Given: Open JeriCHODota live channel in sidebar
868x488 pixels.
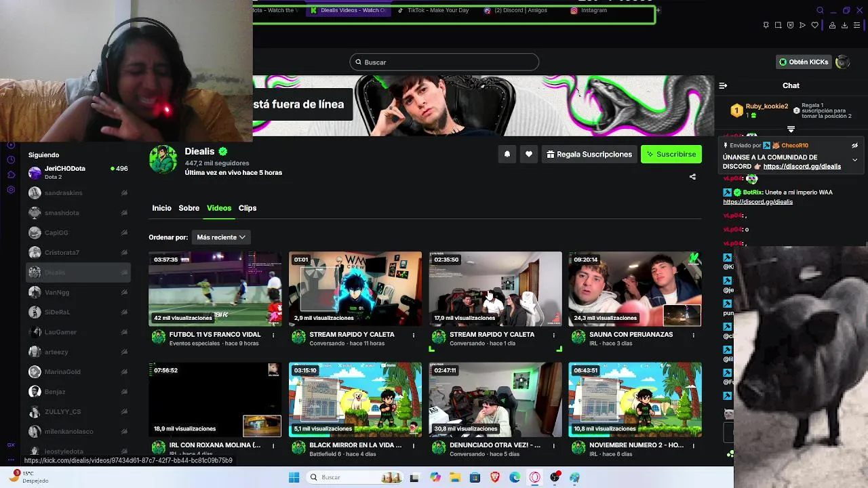Looking at the screenshot, I should pos(78,172).
